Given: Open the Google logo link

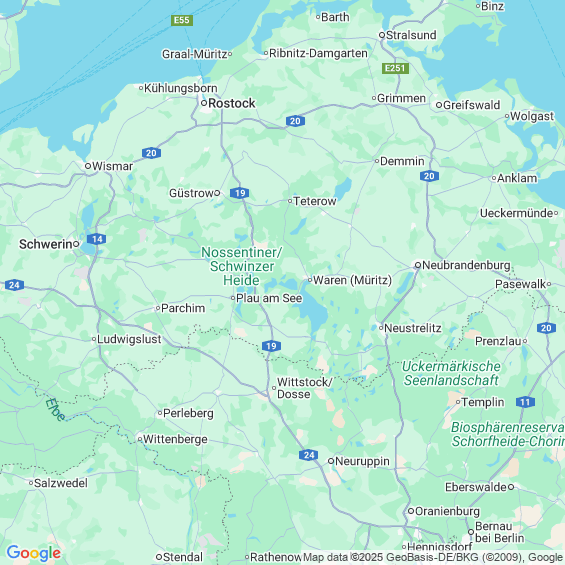Looking at the screenshot, I should click(x=34, y=553).
